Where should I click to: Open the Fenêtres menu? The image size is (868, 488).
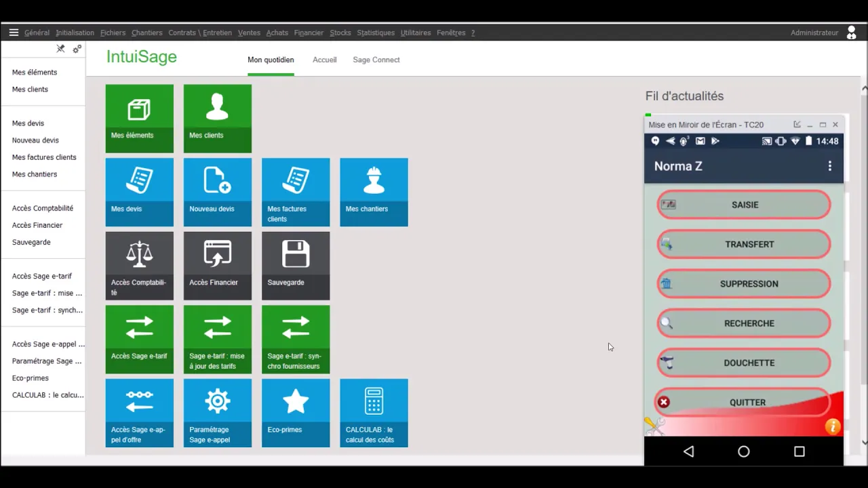click(451, 33)
